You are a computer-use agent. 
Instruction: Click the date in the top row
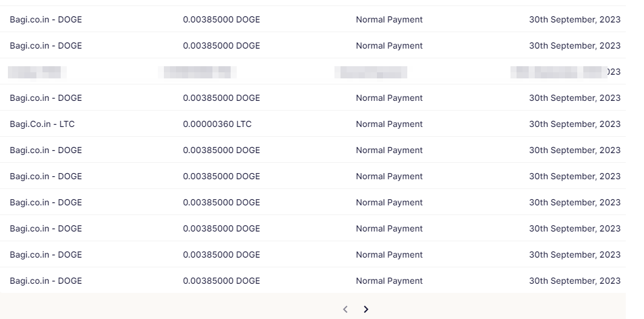[574, 19]
